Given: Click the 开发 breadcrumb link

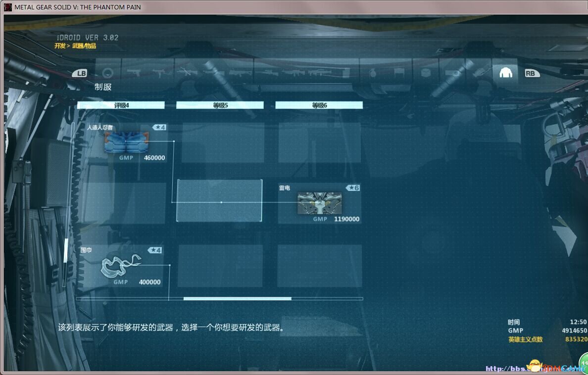Looking at the screenshot, I should tap(60, 46).
